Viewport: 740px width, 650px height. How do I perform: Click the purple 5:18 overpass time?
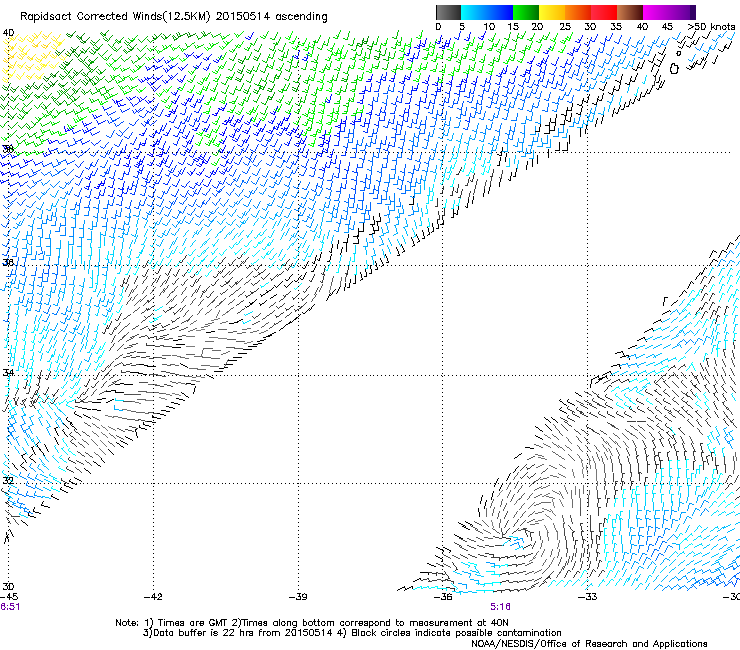[500, 607]
